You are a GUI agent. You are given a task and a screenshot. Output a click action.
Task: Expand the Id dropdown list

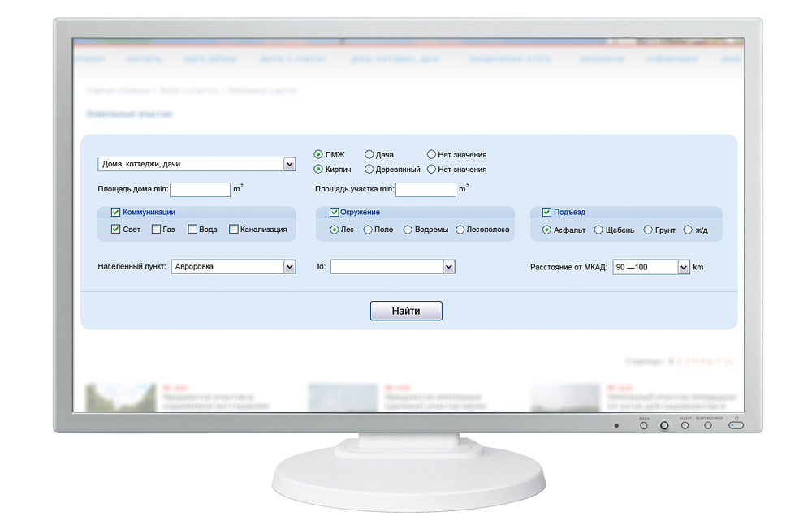coord(448,266)
